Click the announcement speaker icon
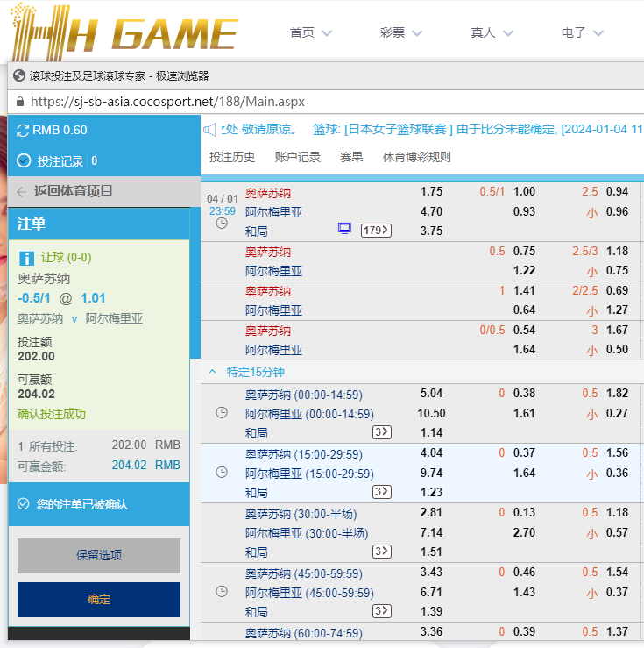This screenshot has width=644, height=648. coord(209,130)
